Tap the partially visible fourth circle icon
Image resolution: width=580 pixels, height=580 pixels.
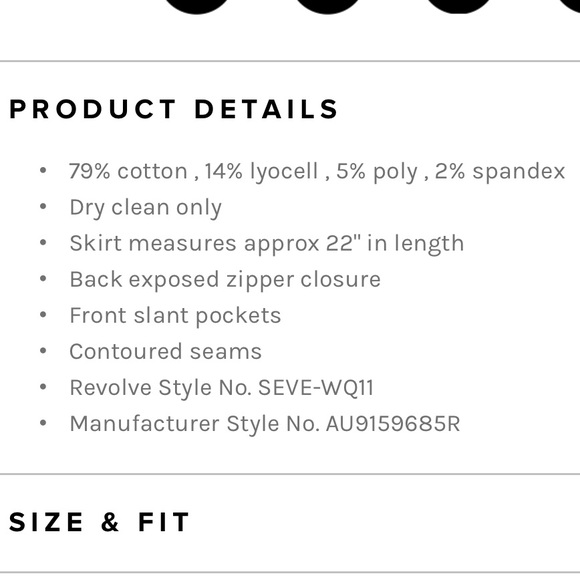pos(569,6)
